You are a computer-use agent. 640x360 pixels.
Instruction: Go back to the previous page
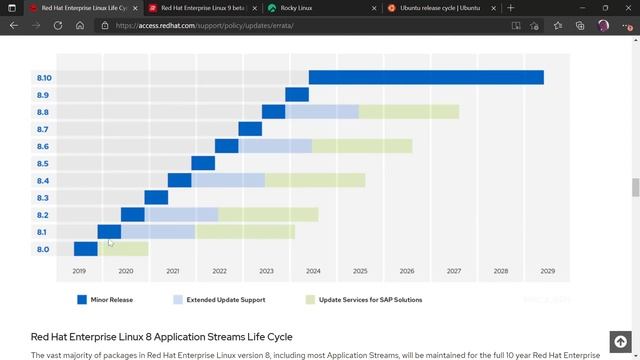pyautogui.click(x=14, y=26)
